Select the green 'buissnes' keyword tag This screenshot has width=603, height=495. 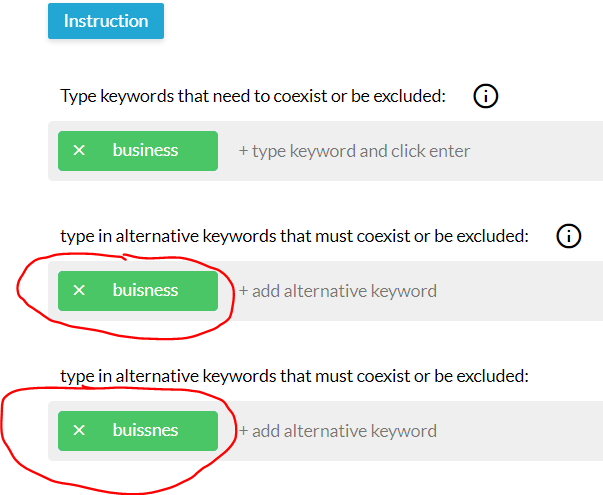pos(138,431)
